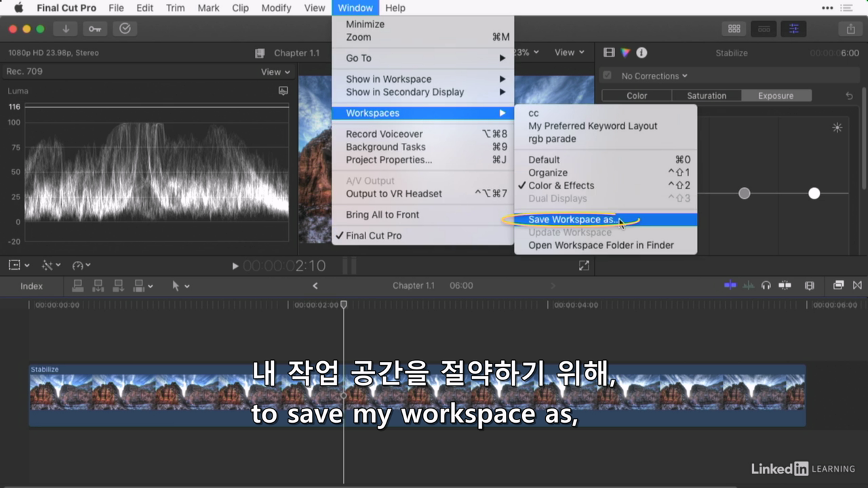Click the Play button in viewer
The image size is (868, 488).
coord(235,266)
